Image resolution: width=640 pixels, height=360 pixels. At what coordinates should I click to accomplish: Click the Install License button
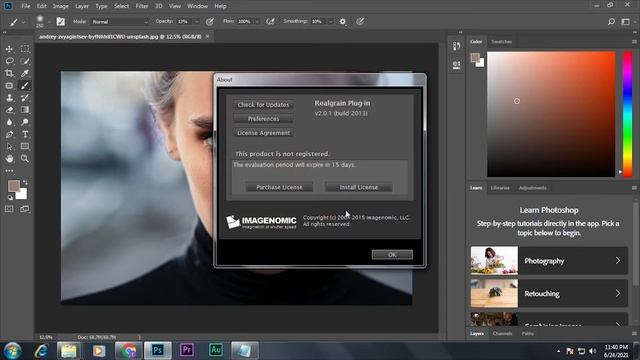point(359,187)
